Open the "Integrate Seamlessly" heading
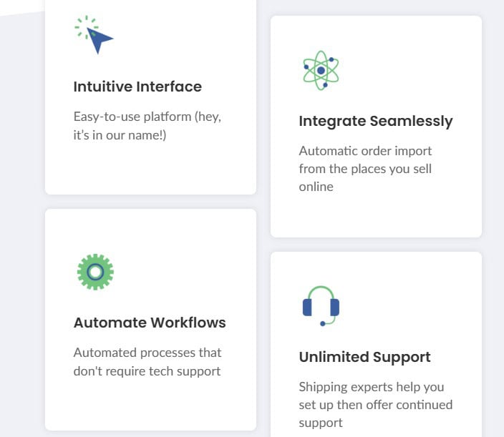The image size is (504, 437). (x=376, y=121)
